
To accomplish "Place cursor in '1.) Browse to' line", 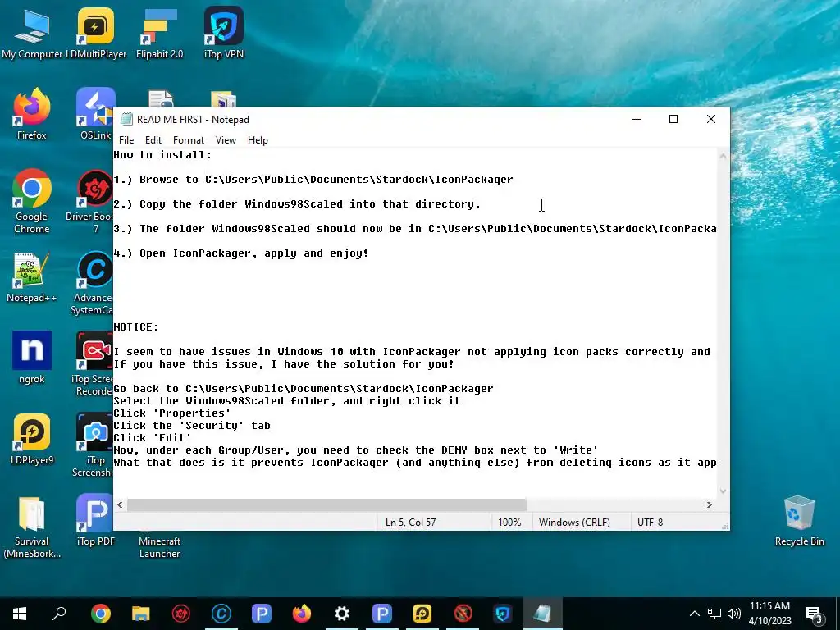I will [x=313, y=180].
